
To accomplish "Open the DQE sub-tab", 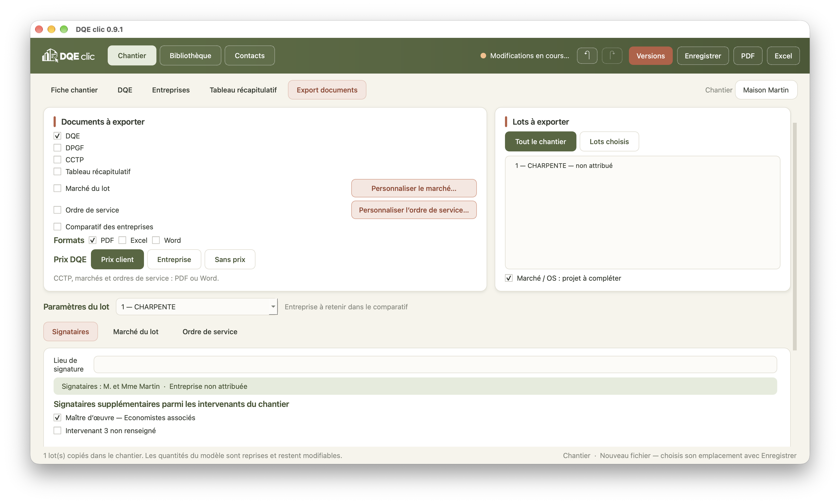I will click(125, 90).
